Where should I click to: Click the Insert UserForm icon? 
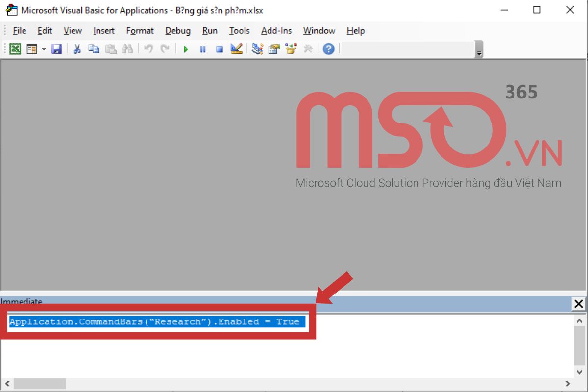tap(32, 49)
